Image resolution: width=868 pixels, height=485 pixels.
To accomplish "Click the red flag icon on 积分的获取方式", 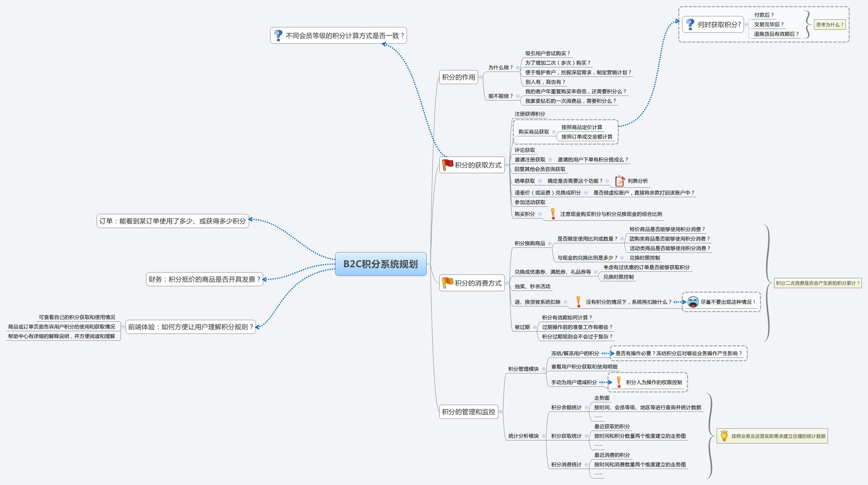I will 448,165.
